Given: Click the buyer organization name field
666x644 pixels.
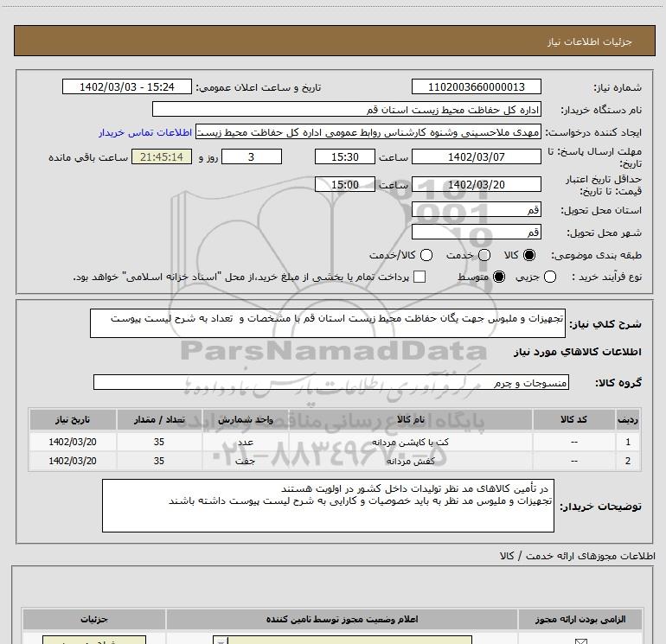Looking at the screenshot, I should point(347,109).
